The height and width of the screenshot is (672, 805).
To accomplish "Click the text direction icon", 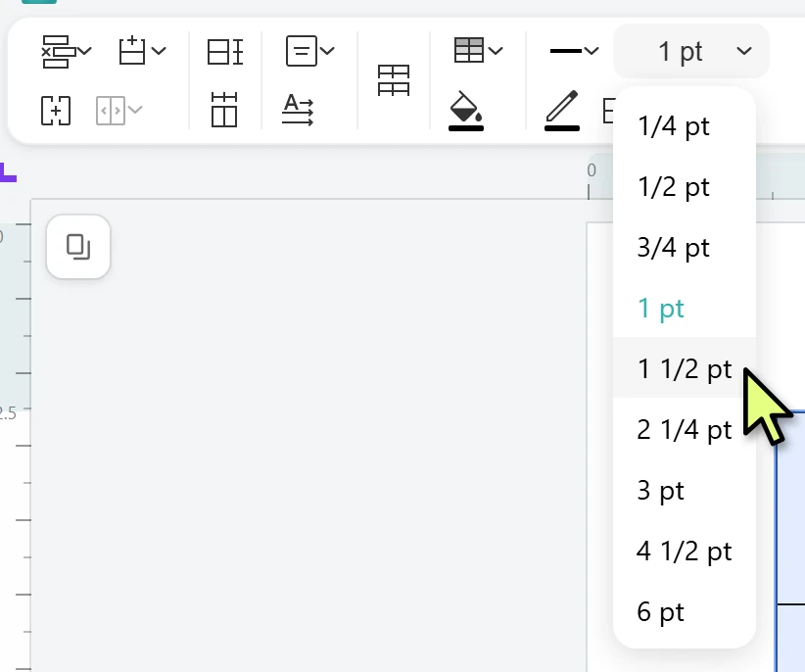I will (298, 110).
